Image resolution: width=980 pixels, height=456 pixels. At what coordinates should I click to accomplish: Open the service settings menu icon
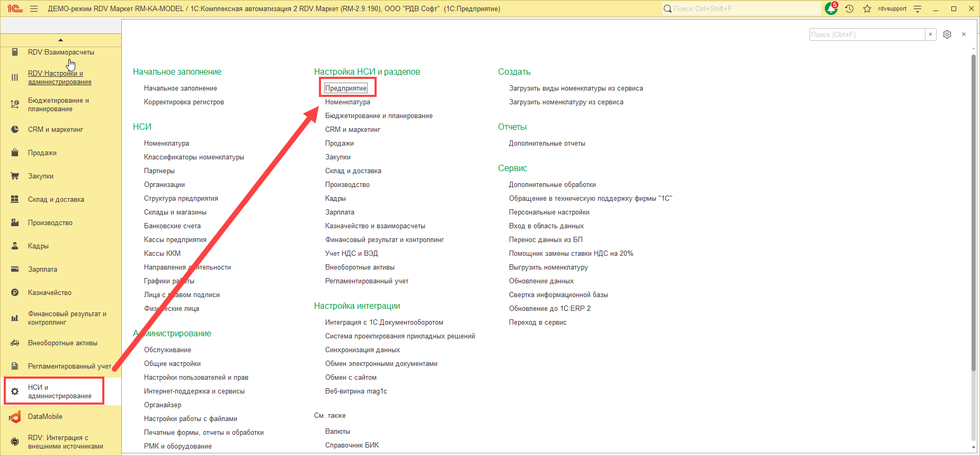[918, 8]
